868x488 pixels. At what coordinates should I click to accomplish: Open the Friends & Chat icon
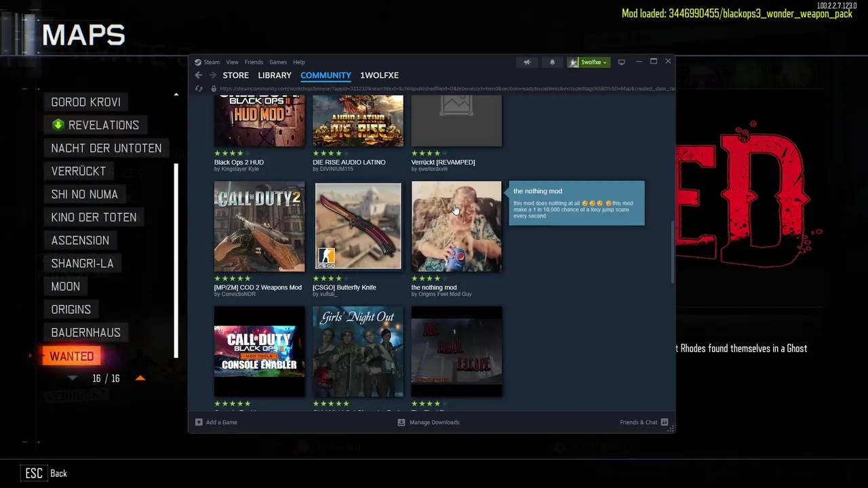pyautogui.click(x=665, y=422)
